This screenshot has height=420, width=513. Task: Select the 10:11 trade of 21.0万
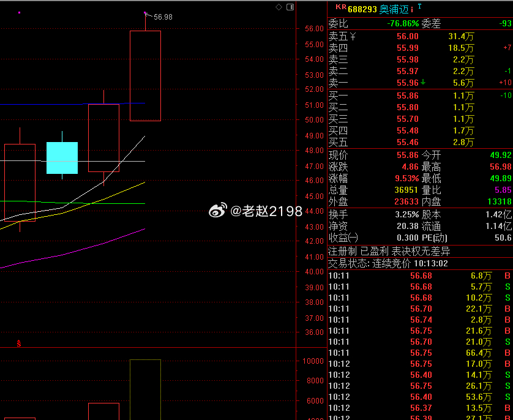(420, 342)
